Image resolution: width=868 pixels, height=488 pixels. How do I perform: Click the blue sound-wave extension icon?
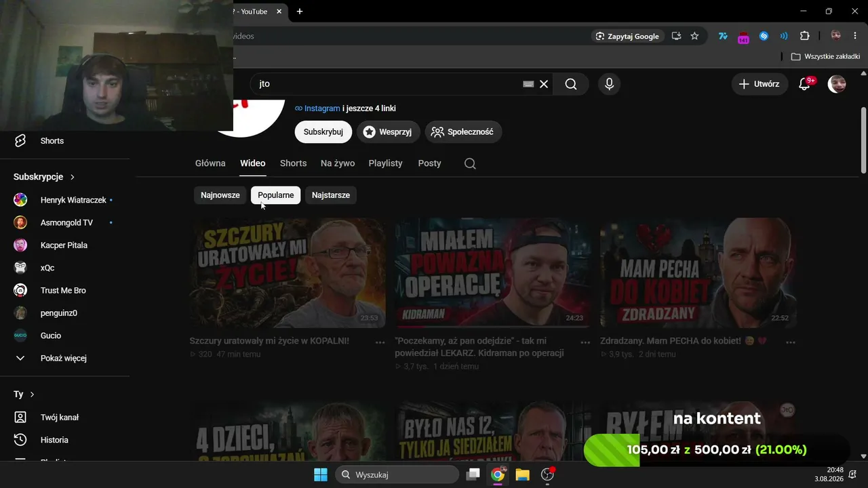click(784, 36)
